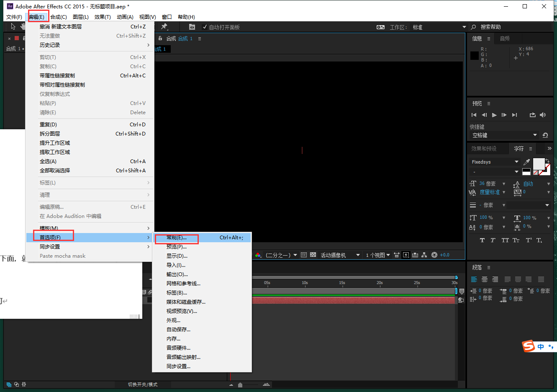Switch to the 效果和预设 tab
The width and height of the screenshot is (557, 392).
coord(484,149)
